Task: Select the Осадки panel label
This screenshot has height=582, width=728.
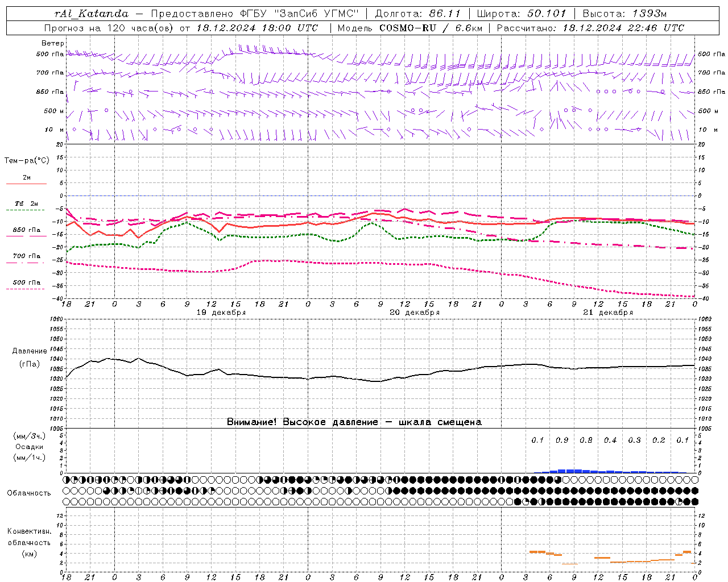Action: pyautogui.click(x=30, y=447)
